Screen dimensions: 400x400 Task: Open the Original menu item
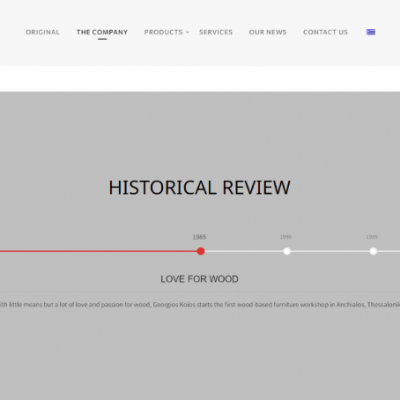43,32
